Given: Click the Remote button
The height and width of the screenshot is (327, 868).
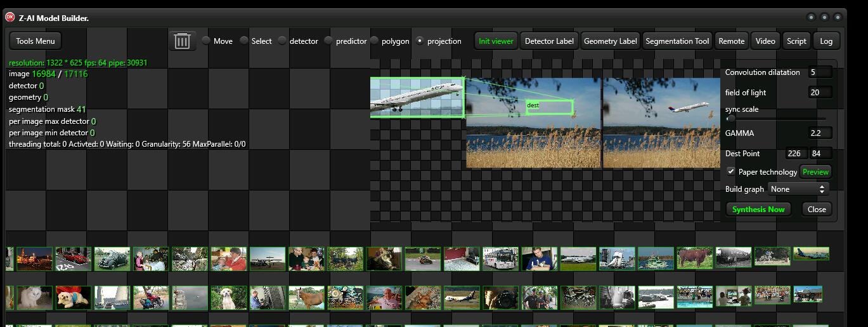Looking at the screenshot, I should (x=731, y=41).
